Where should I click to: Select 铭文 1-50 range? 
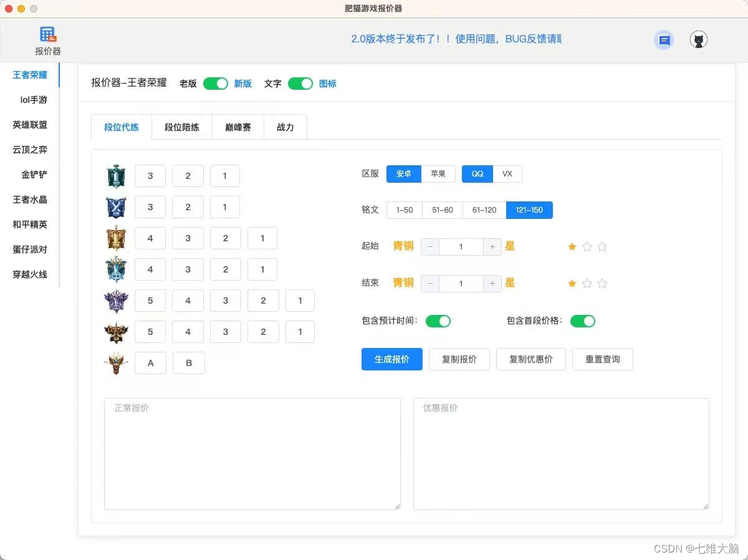point(405,210)
